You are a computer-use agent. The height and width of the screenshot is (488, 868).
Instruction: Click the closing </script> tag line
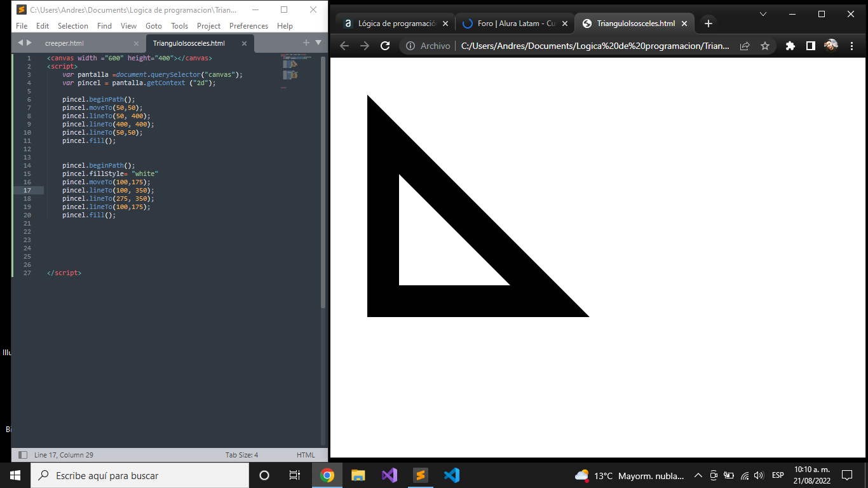point(64,273)
